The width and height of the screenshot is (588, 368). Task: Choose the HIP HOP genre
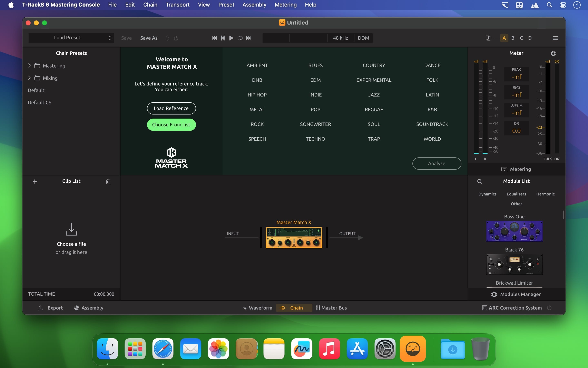[257, 95]
